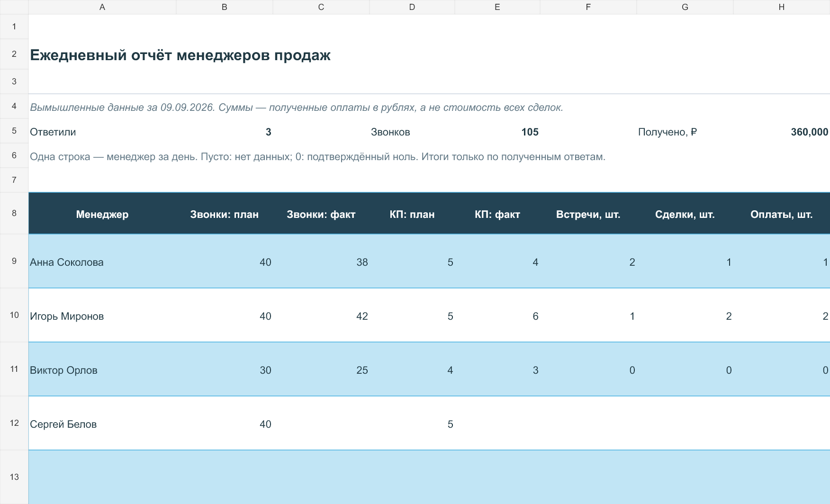This screenshot has height=504, width=830.
Task: Select the 360,000 total cell
Action: (x=782, y=132)
